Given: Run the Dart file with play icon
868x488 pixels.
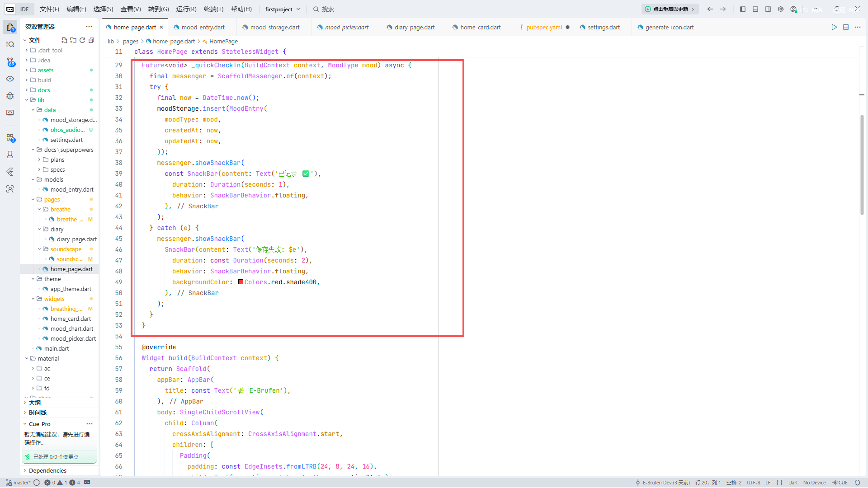Looking at the screenshot, I should tap(834, 27).
